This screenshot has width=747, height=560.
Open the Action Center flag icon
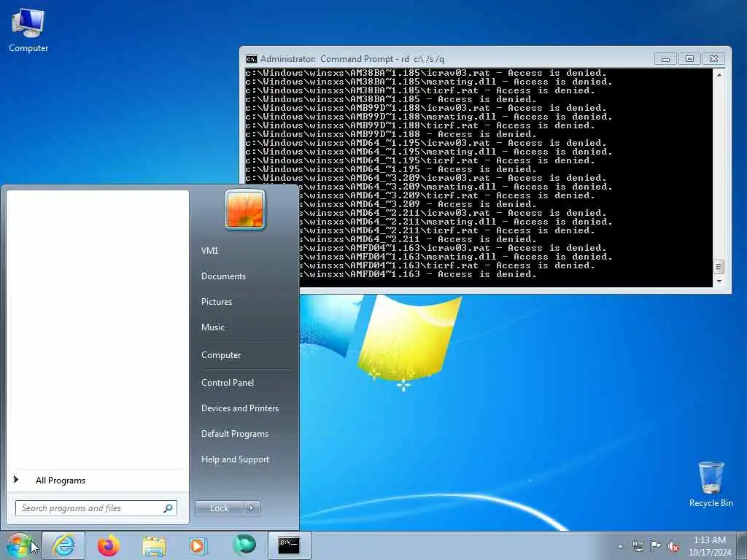click(x=655, y=546)
